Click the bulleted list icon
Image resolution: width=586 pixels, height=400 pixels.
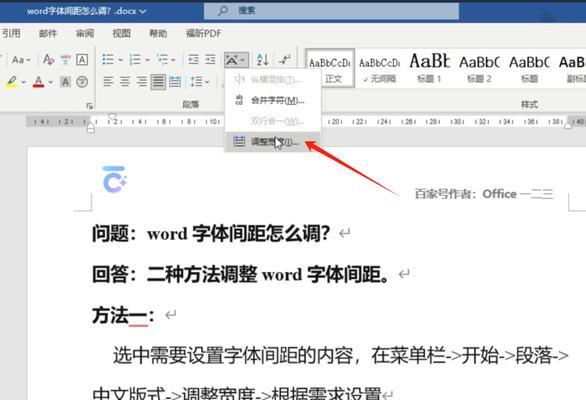point(108,59)
